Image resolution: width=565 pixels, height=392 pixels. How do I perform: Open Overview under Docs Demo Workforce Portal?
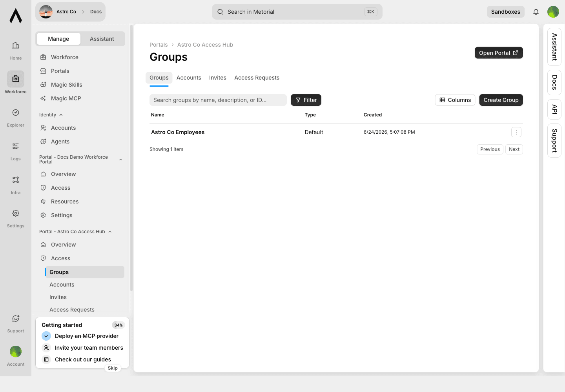[x=80, y=174]
